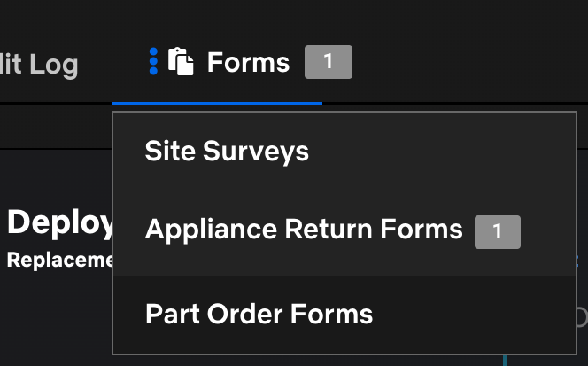Click the clipboard icon on Forms tab
The image size is (588, 366).
pos(181,62)
